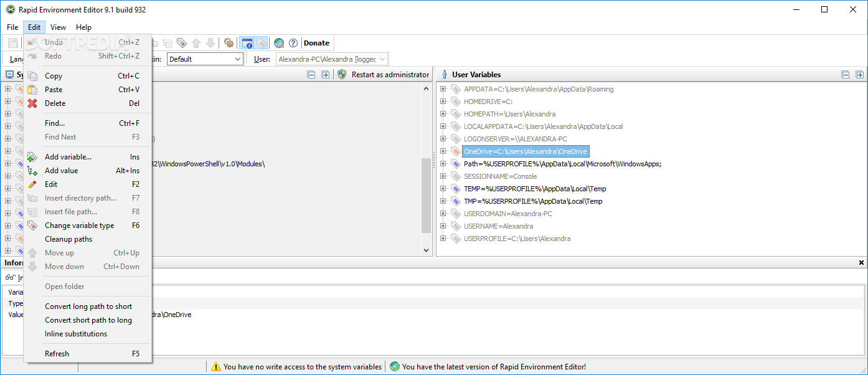Click the Move up arrow toolbar icon

point(196,43)
